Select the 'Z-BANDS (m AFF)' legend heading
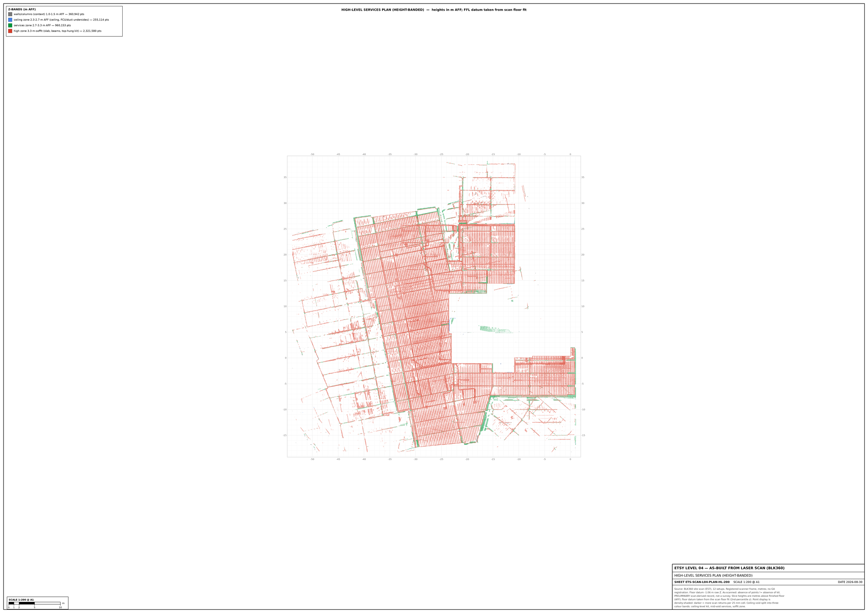The width and height of the screenshot is (868, 613). pyautogui.click(x=22, y=9)
